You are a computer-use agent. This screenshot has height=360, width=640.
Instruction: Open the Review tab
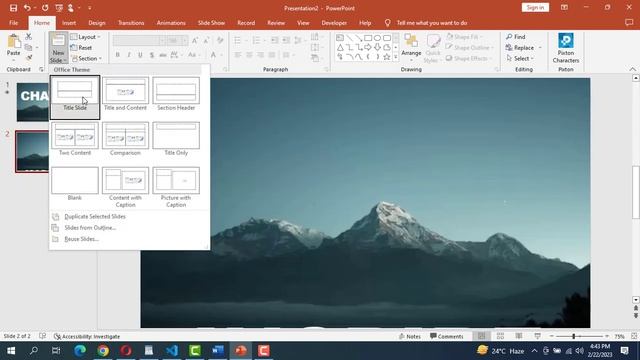pos(276,23)
